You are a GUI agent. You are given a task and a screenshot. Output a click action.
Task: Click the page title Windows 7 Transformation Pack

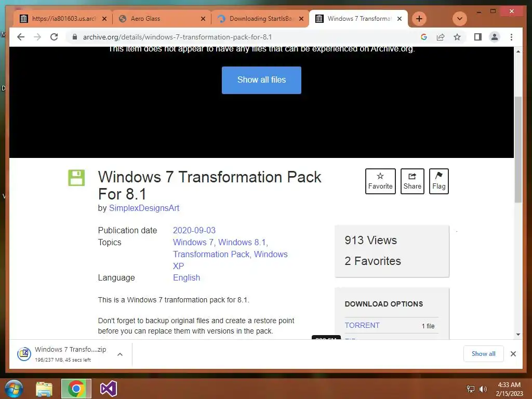tap(210, 185)
